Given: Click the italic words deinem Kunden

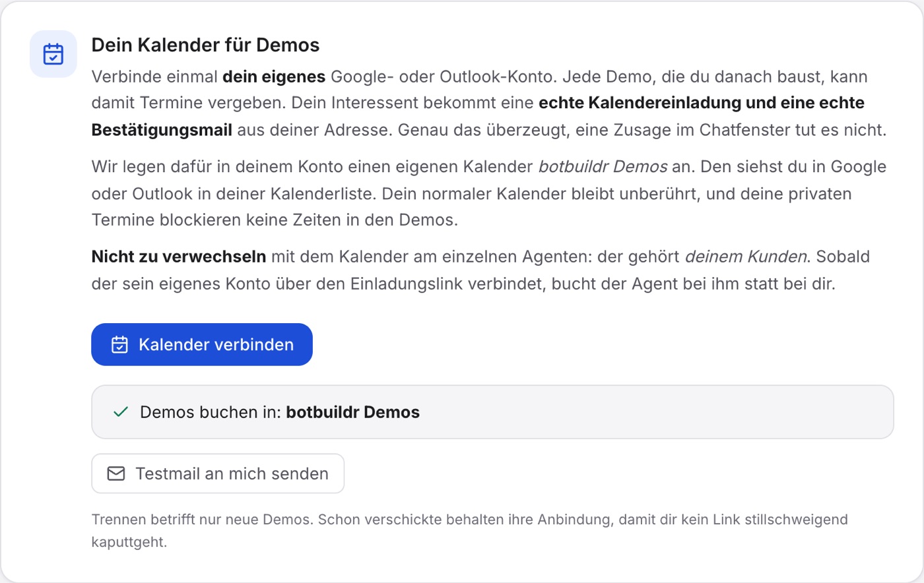Looking at the screenshot, I should pyautogui.click(x=746, y=257).
